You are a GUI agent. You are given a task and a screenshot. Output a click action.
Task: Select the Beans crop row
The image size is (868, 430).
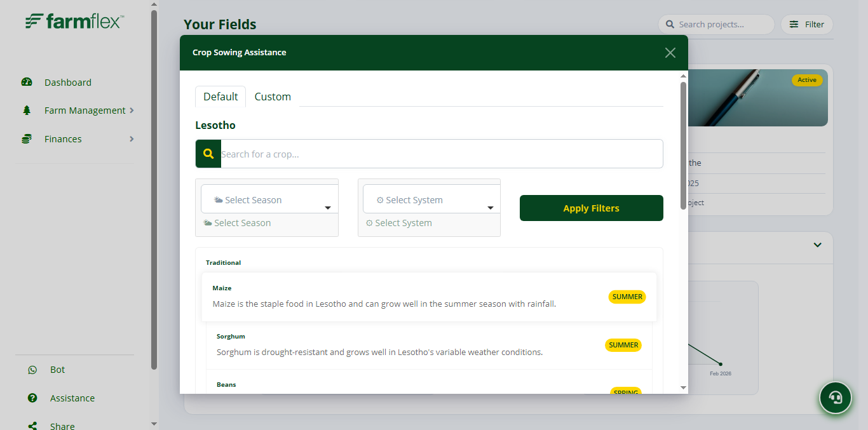(429, 383)
